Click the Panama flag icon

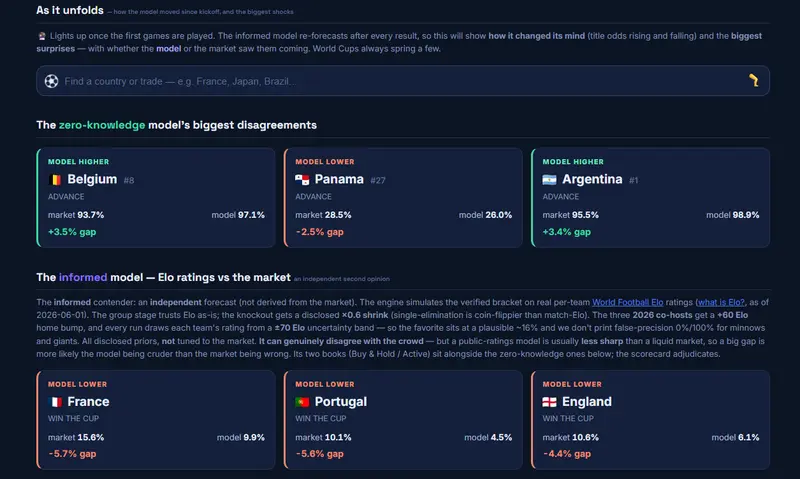(302, 180)
